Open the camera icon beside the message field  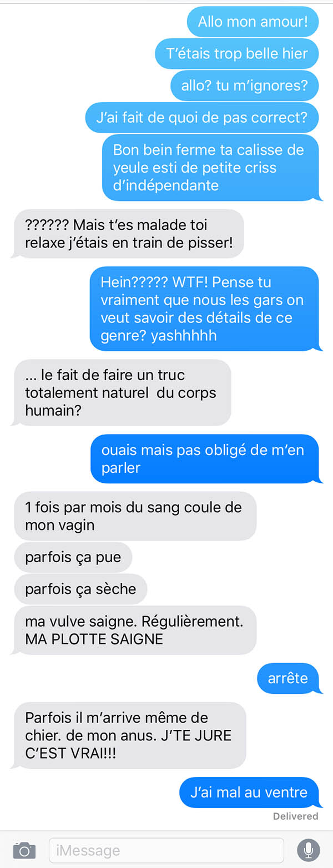pos(24,850)
